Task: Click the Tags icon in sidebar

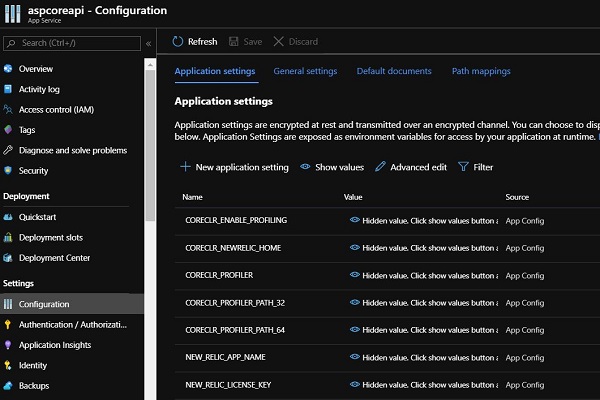Action: pos(8,130)
